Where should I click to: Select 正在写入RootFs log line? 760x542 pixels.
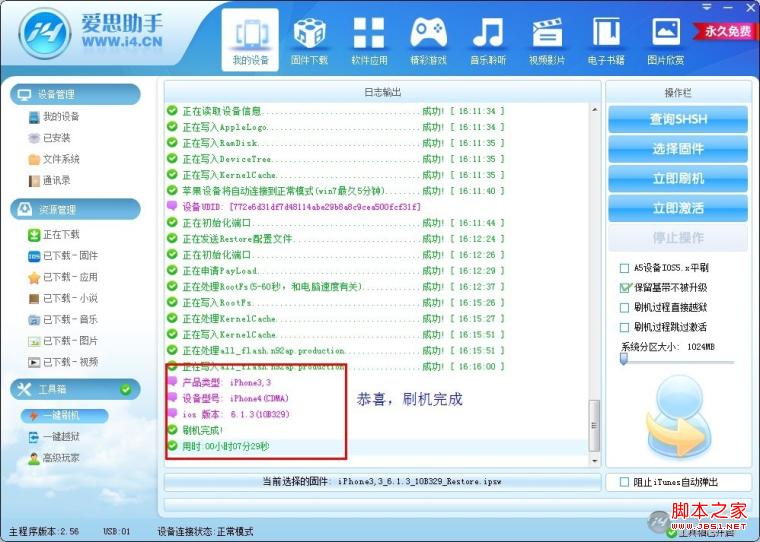335,303
